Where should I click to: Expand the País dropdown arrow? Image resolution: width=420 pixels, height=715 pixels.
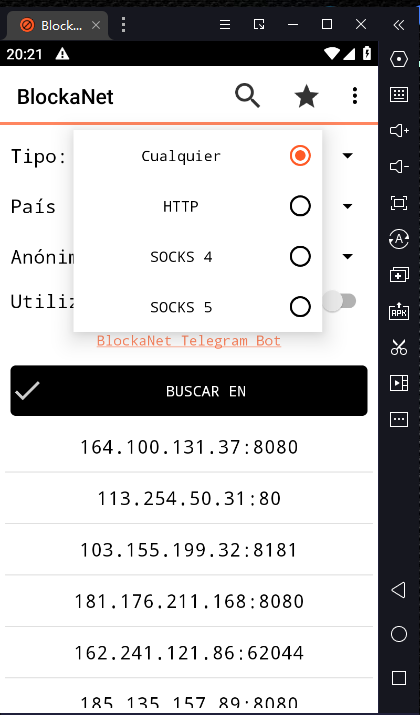(347, 206)
